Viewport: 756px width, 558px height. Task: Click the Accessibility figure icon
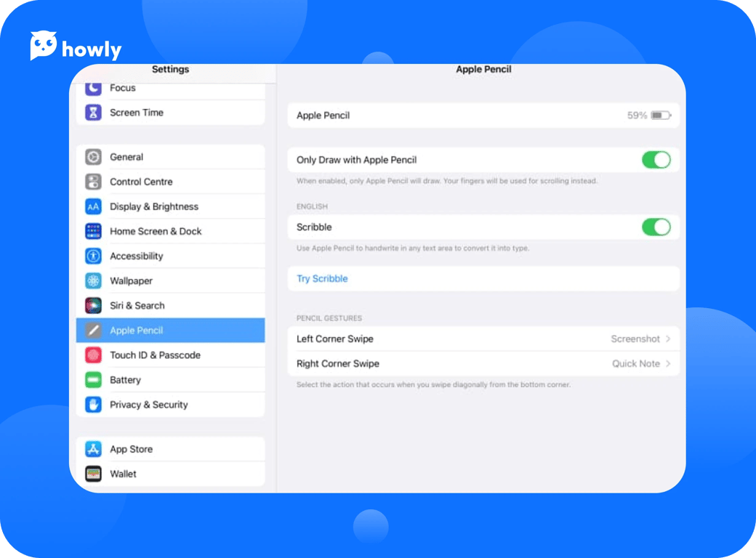[93, 256]
